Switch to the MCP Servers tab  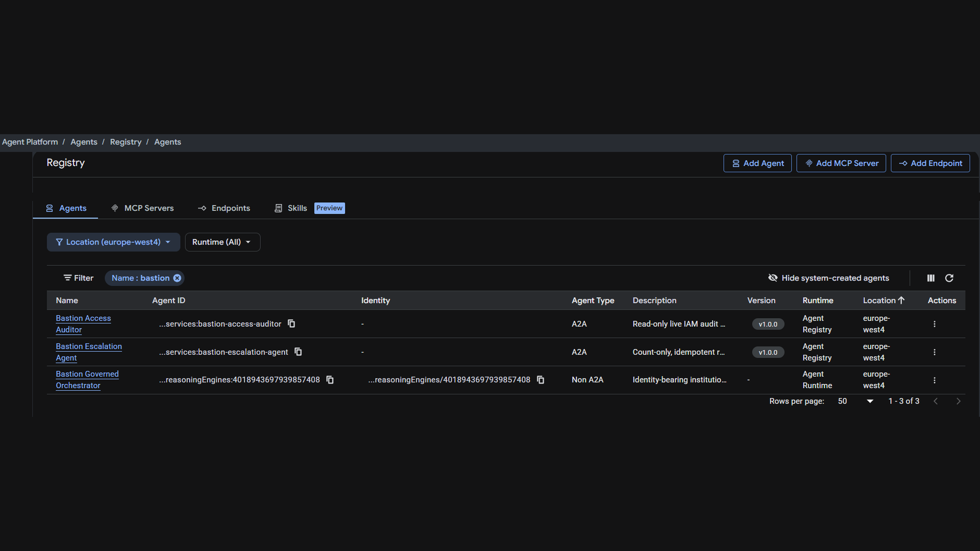(x=142, y=208)
